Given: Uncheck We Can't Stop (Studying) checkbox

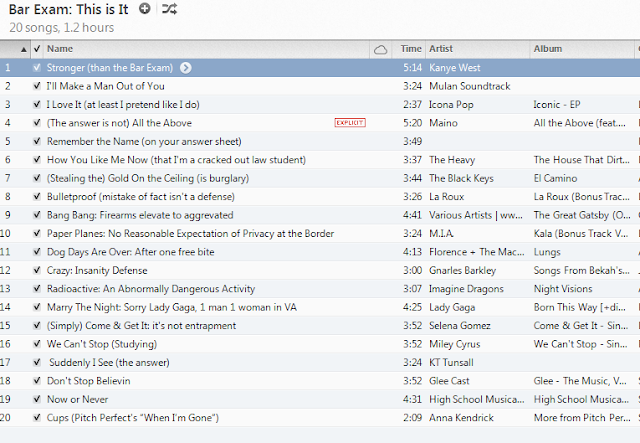Looking at the screenshot, I should coord(37,344).
